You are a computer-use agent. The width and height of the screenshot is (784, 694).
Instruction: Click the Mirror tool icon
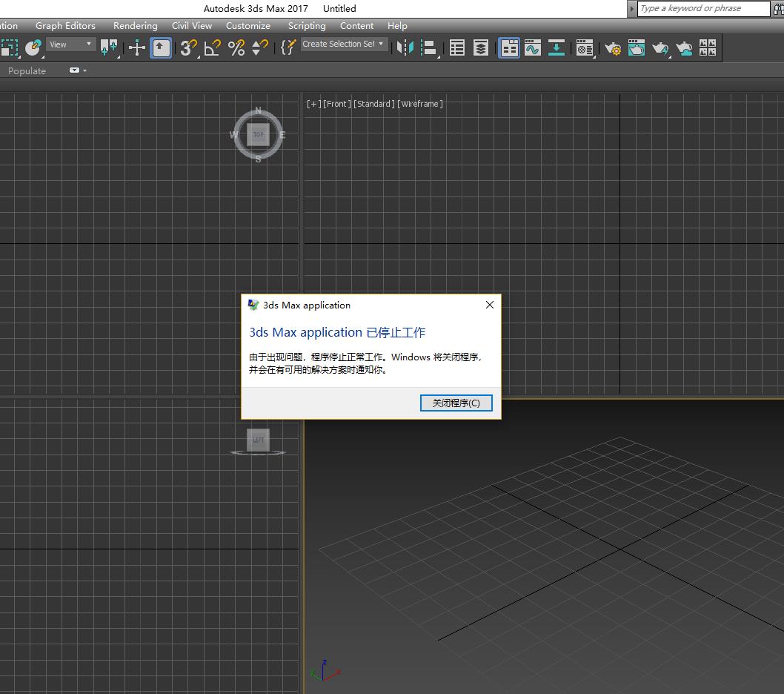pos(405,48)
